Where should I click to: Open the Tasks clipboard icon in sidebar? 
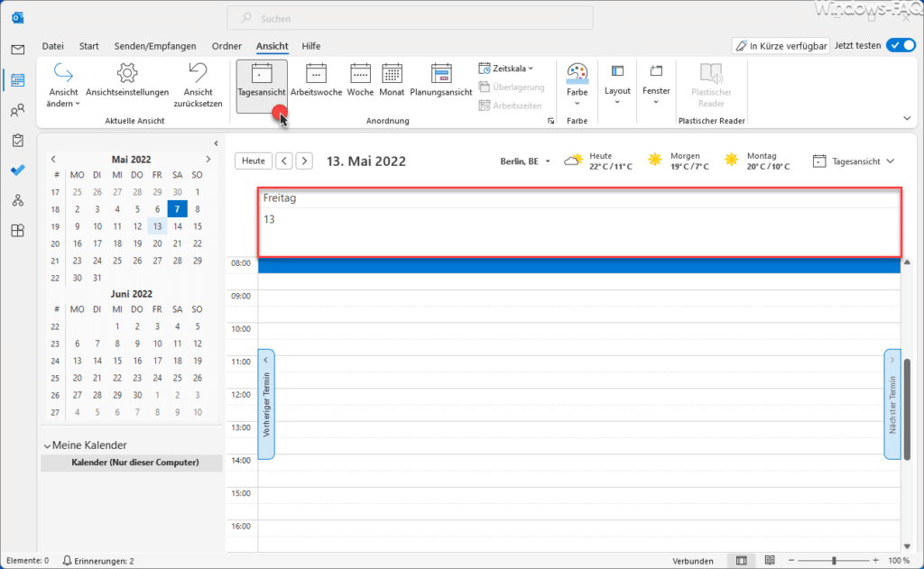pyautogui.click(x=18, y=140)
